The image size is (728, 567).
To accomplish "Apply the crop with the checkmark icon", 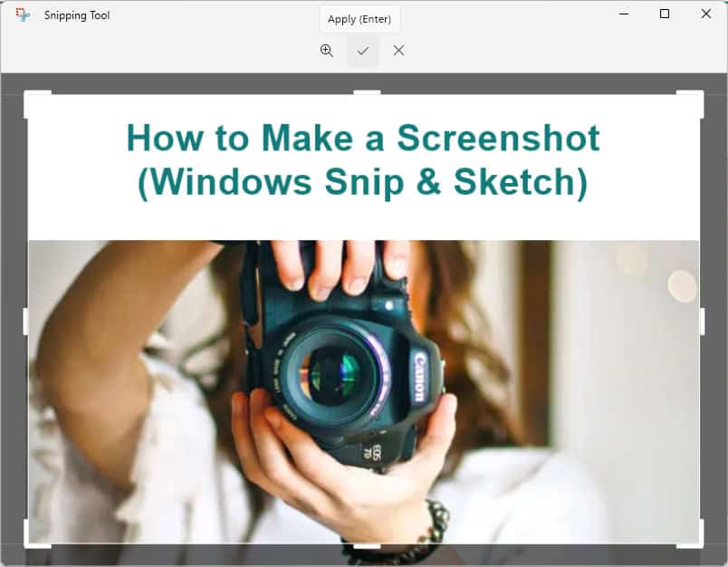I will pyautogui.click(x=362, y=51).
